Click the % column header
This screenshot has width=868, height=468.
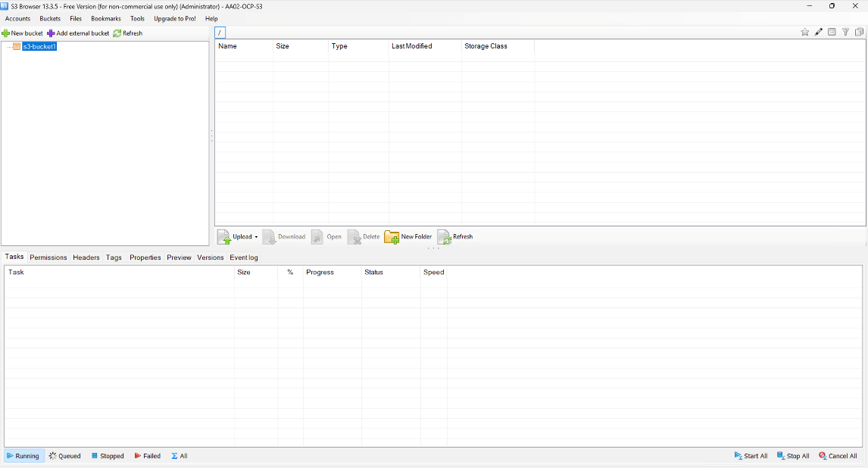(x=290, y=272)
